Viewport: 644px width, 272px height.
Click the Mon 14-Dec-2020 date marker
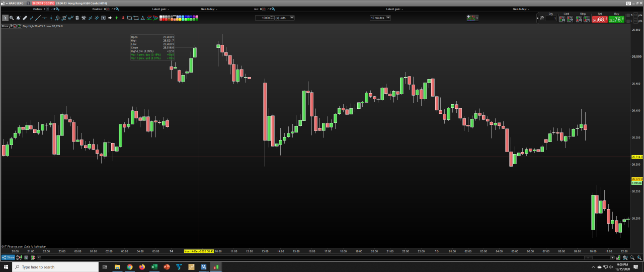tap(199, 251)
